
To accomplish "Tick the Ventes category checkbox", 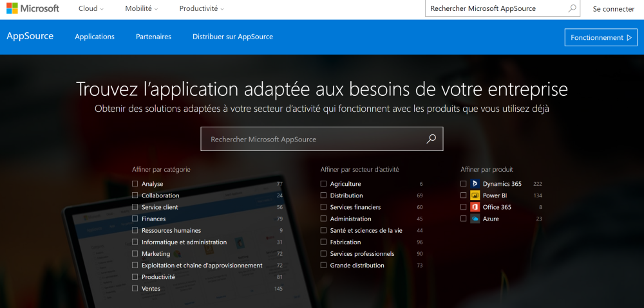I will [135, 288].
